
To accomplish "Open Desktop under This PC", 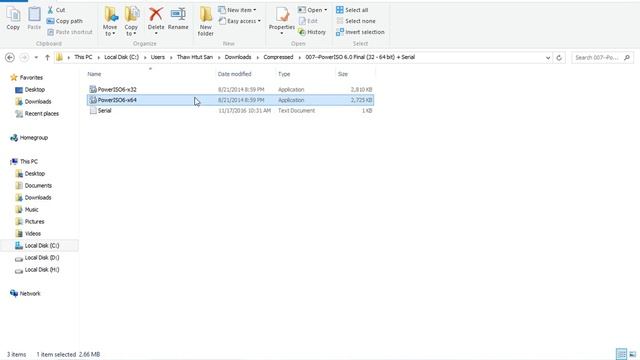I will point(30,173).
